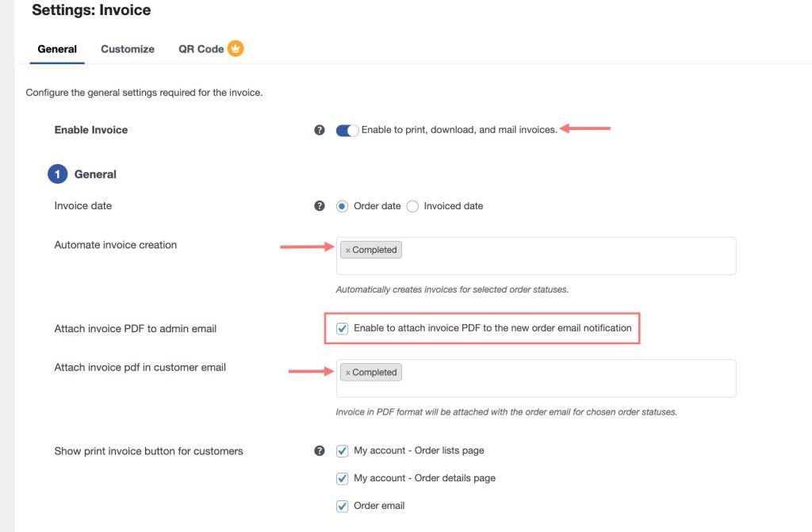
Task: Select the Invoiced date radio button
Action: coord(412,205)
